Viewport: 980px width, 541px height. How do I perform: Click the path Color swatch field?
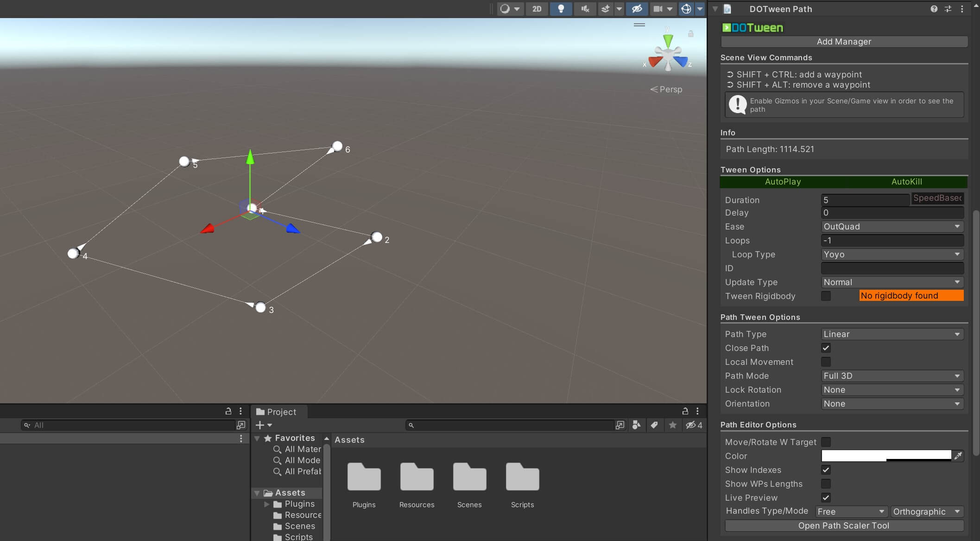pyautogui.click(x=886, y=456)
